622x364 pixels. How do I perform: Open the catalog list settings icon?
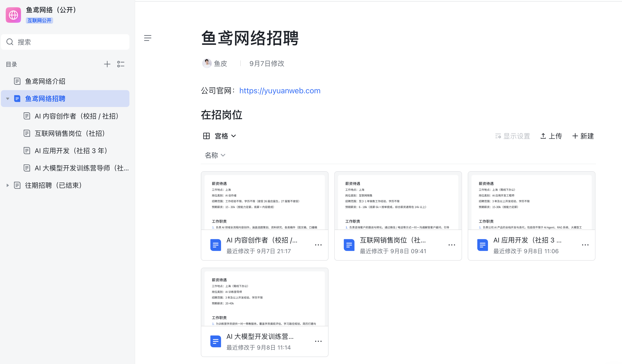[121, 64]
